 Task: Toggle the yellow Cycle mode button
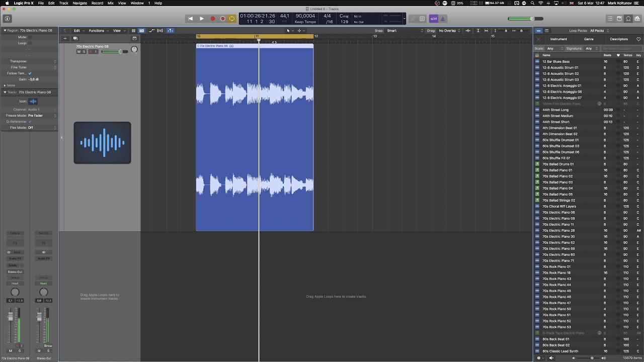[x=232, y=19]
